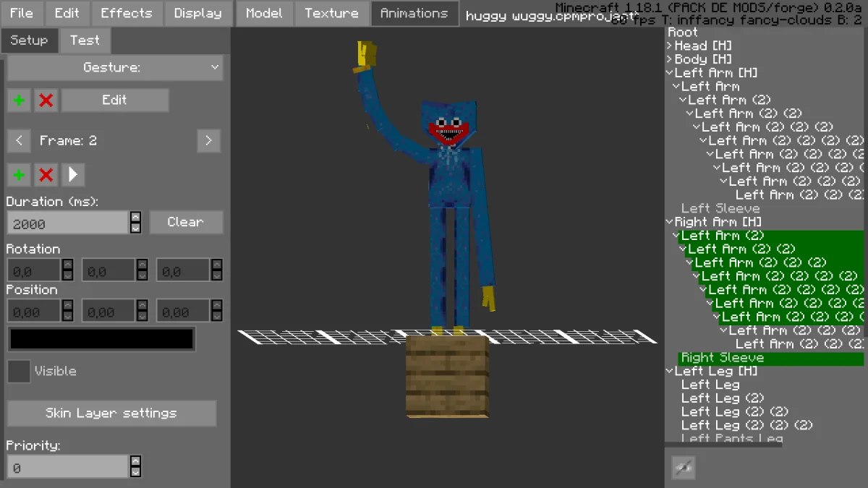This screenshot has height=488, width=868.
Task: Go to the previous frame
Action: [19, 141]
